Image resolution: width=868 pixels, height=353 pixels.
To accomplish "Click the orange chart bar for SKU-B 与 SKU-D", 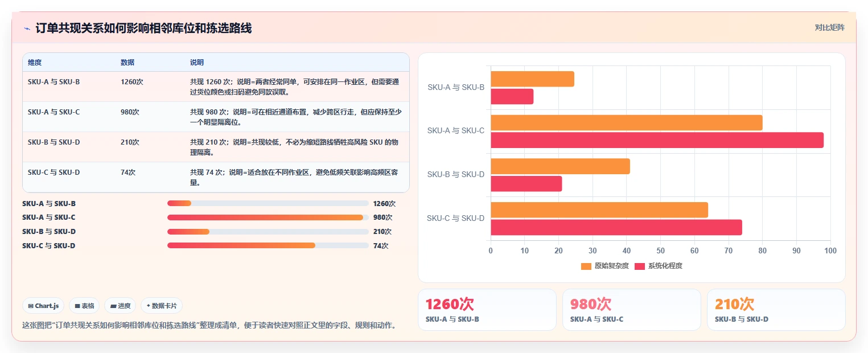I will pos(560,166).
